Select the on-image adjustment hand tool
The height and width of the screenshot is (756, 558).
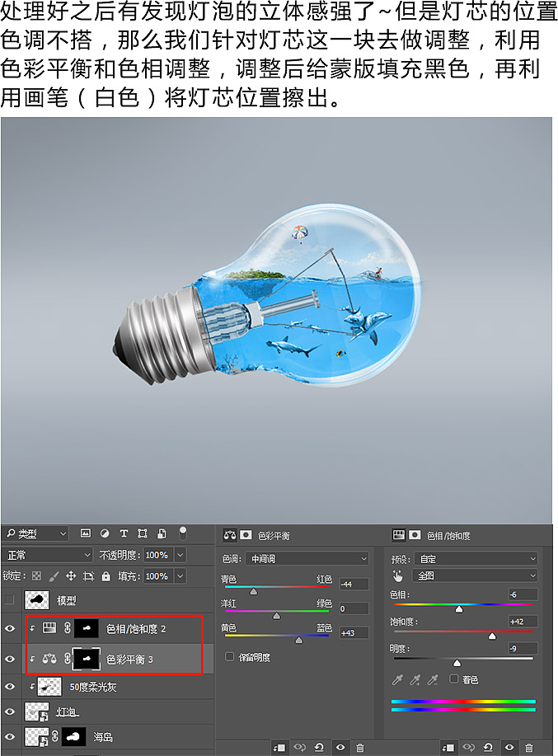point(397,575)
